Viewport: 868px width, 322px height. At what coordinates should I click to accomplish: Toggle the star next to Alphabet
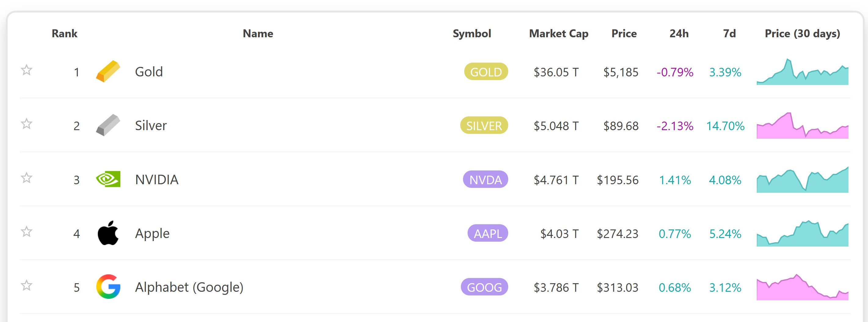(x=27, y=286)
